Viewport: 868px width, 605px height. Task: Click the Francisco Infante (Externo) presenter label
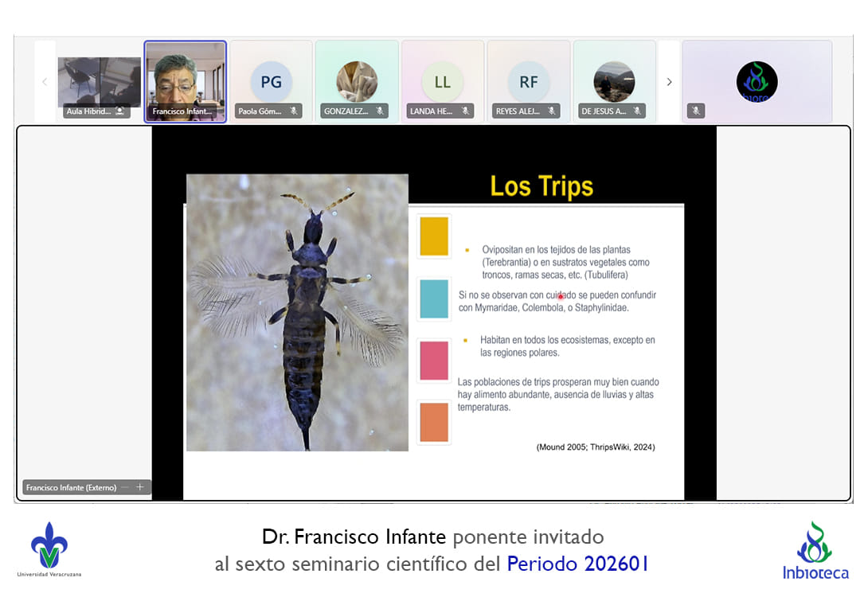pyautogui.click(x=72, y=487)
